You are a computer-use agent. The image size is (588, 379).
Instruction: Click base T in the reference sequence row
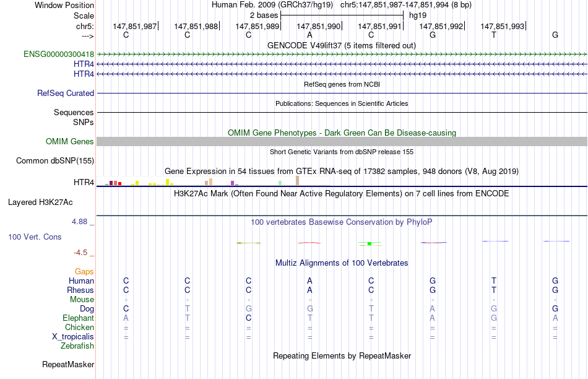point(493,35)
